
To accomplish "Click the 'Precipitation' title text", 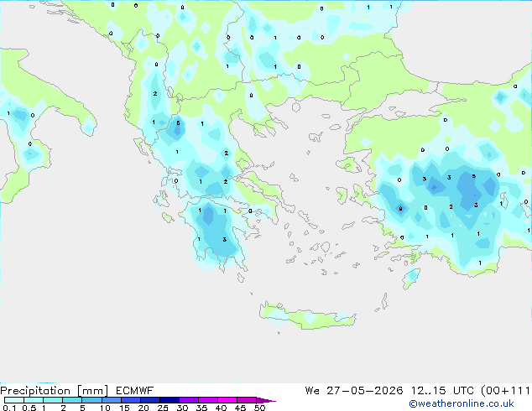I will coord(35,391).
